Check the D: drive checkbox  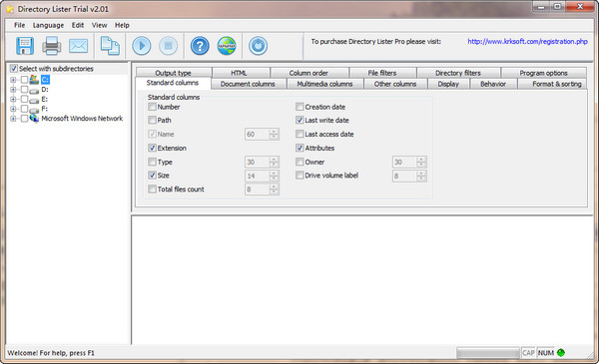(24, 90)
